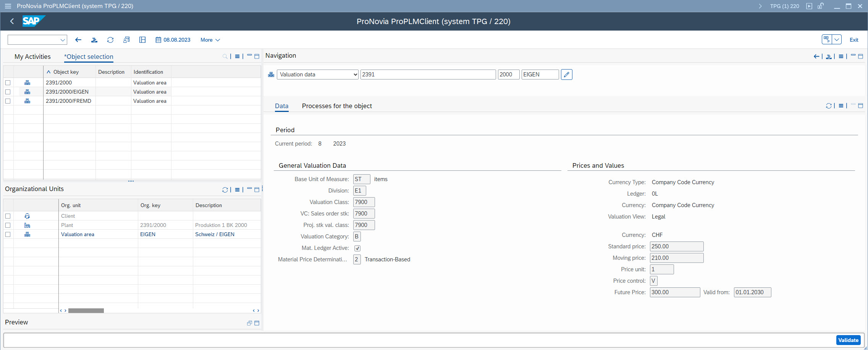This screenshot has height=350, width=868.
Task: Minimize the Organizational Units panel
Action: [249, 189]
